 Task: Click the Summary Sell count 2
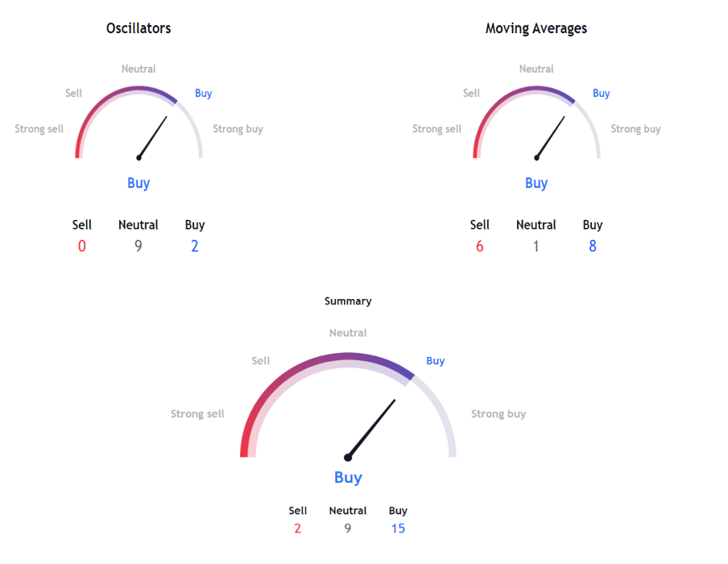point(298,529)
